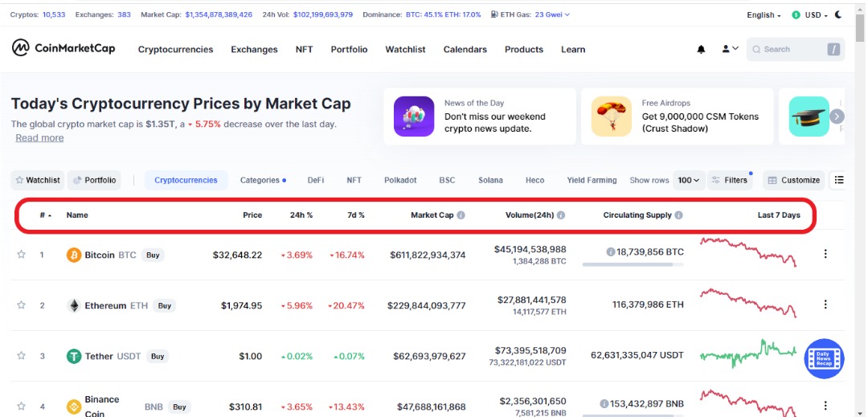Click the Ethereum diamond logo icon

tap(74, 305)
